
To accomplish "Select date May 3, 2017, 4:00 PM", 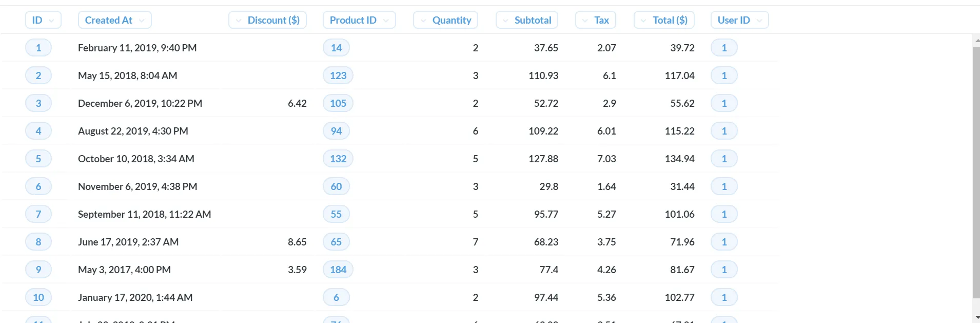I will tap(124, 270).
